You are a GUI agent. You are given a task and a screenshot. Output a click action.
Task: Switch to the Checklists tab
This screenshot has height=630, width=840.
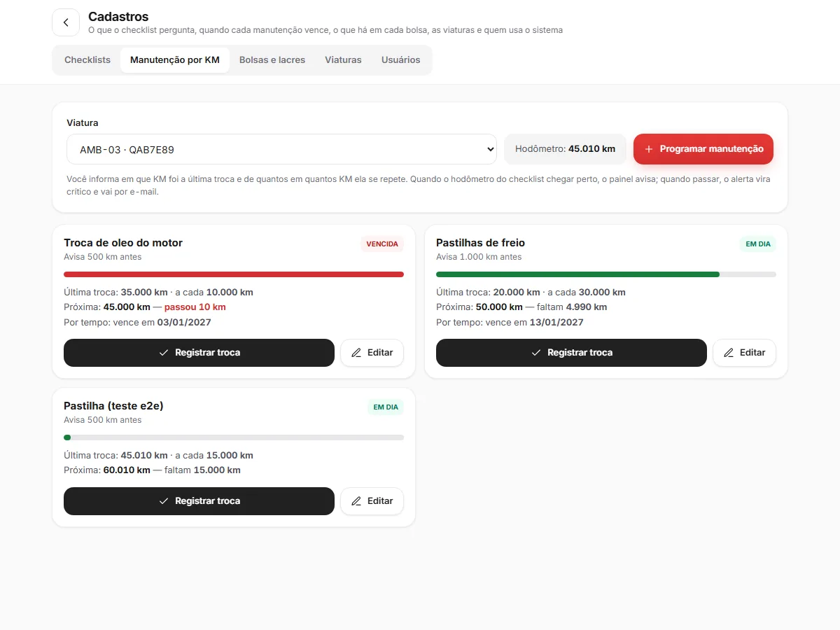click(x=87, y=60)
